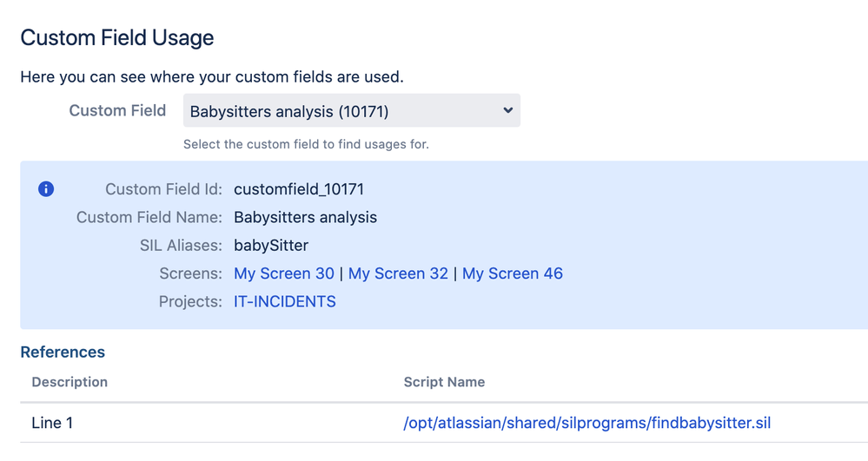Click the References section heading

click(x=63, y=352)
